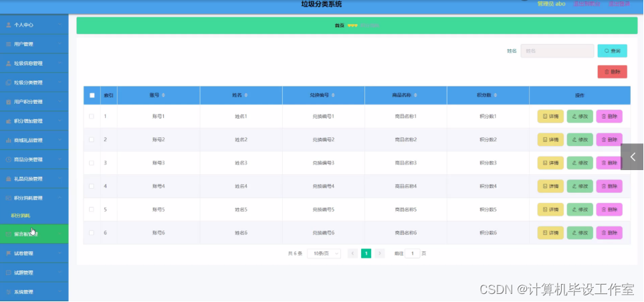Viewport: 644px width, 302px height.
Task: Open the 留言板管理 menu item
Action: (34, 234)
